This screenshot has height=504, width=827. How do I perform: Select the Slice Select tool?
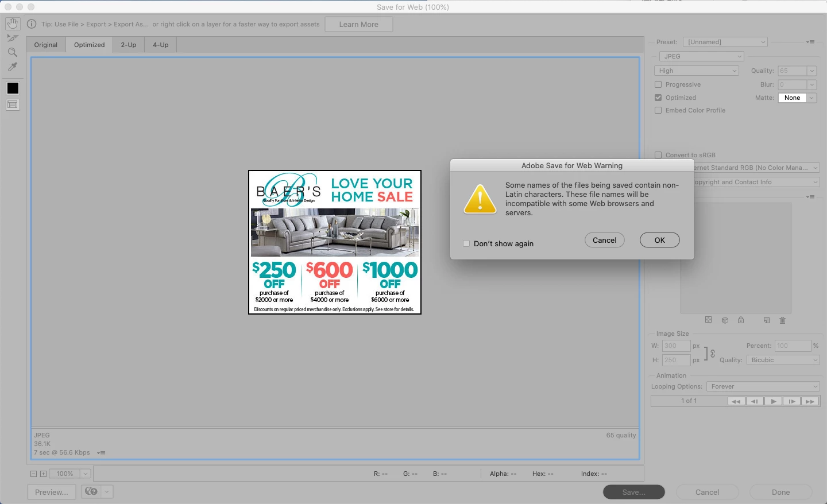13,38
